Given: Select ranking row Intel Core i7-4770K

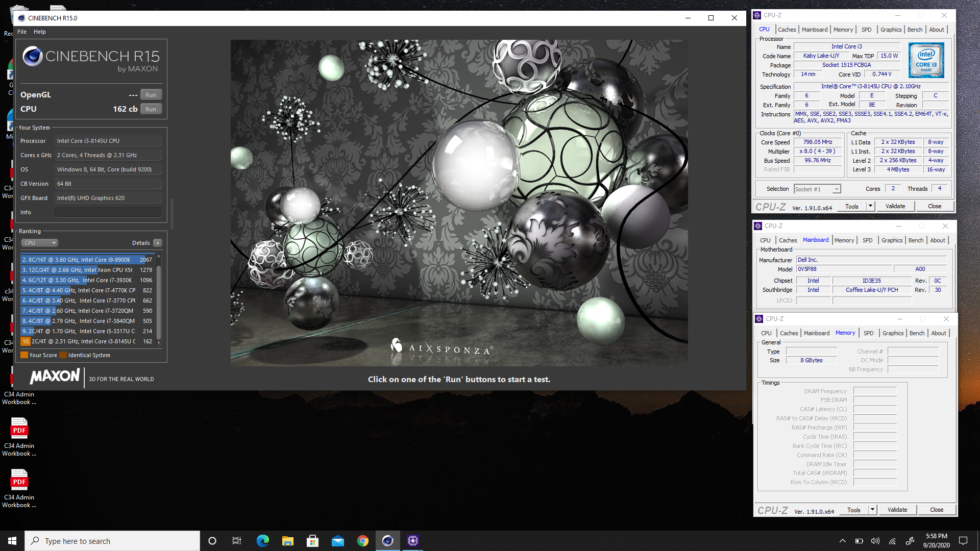Looking at the screenshot, I should pyautogui.click(x=87, y=290).
